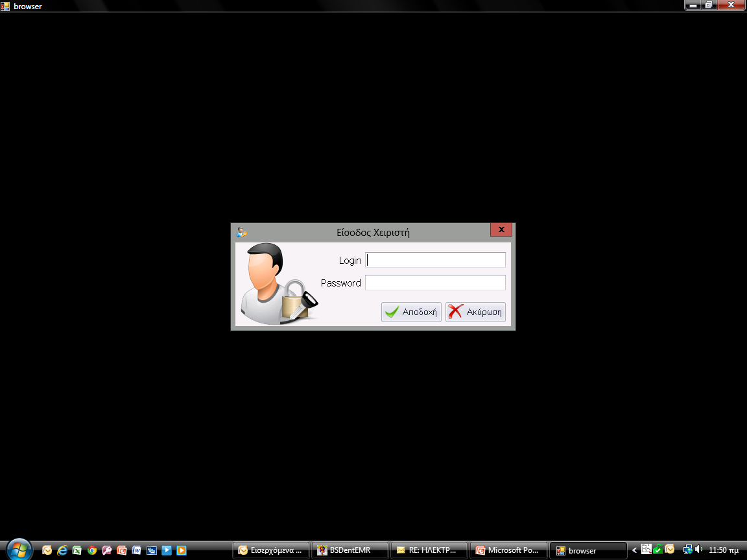The width and height of the screenshot is (747, 560).
Task: Switch to RE: ΗΛΕΚΤΡ... email taskbar window
Action: [x=429, y=550]
